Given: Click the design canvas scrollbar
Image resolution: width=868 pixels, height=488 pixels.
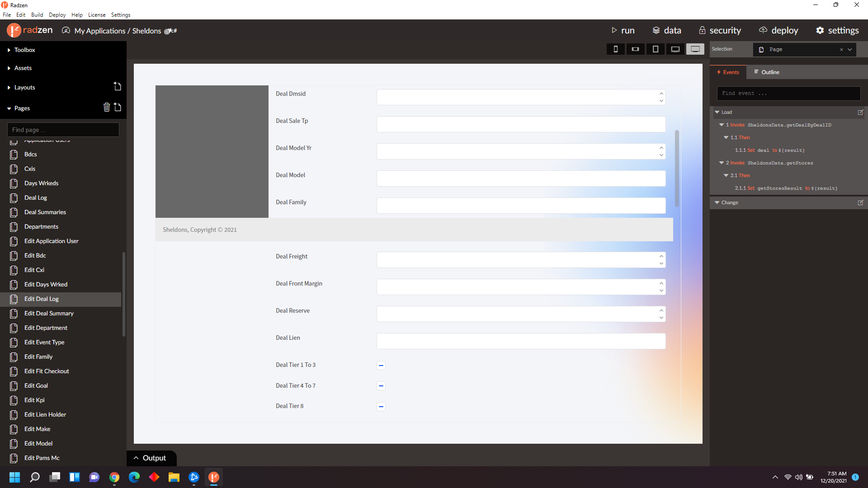Looking at the screenshot, I should 677,168.
